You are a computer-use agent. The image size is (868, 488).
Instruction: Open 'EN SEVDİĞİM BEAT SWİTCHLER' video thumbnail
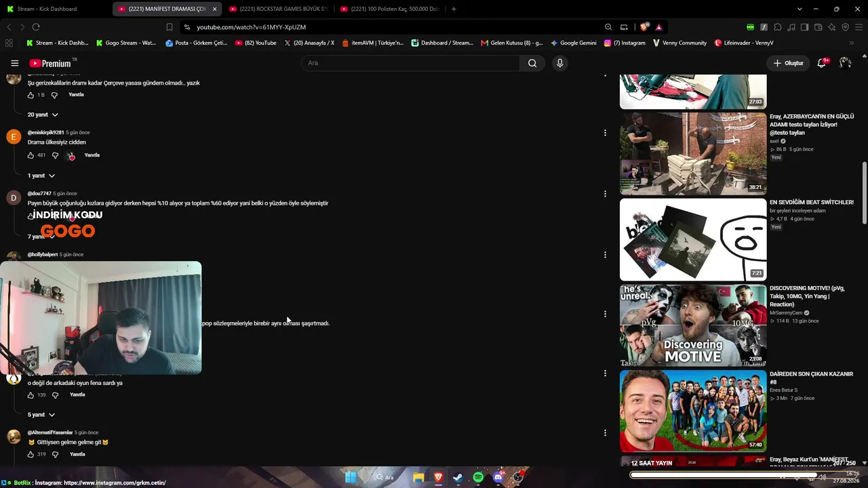tap(693, 239)
